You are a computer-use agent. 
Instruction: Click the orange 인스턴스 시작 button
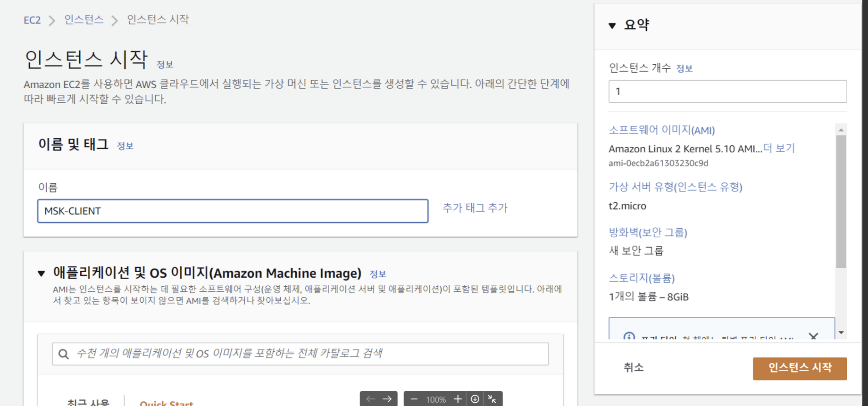[x=800, y=368]
